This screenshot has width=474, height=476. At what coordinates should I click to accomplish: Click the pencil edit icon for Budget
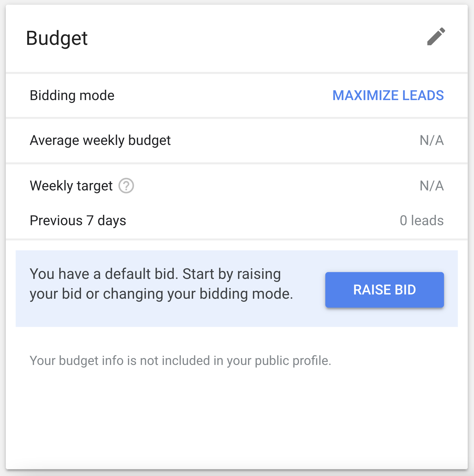click(436, 37)
